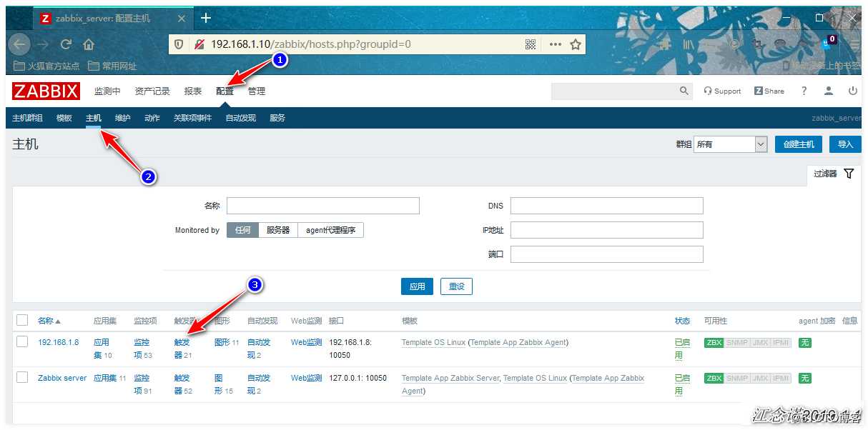Switch to the 维护 submenu
This screenshot has height=430, width=868.
pyautogui.click(x=123, y=118)
